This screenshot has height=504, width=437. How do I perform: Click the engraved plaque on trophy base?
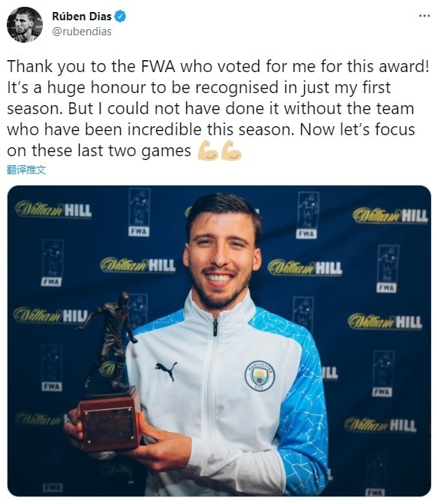(x=109, y=426)
